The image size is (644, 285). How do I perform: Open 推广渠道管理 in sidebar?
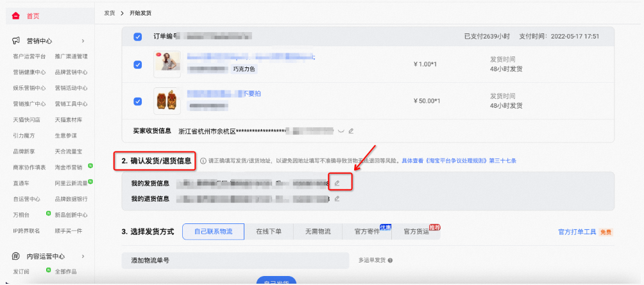pos(71,56)
